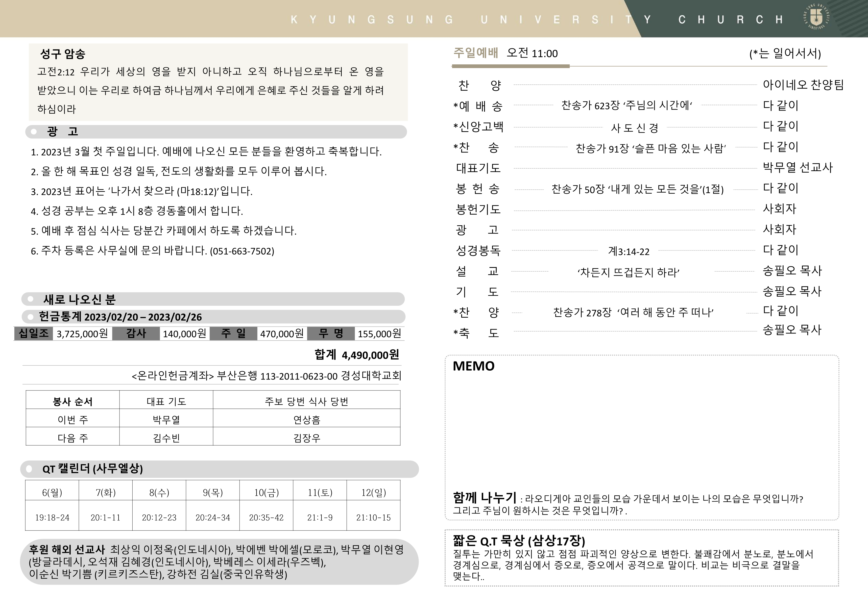Click hymn '찬송가 278장 여러 해 동안 주 떠나'
Viewport: 868px width, 614px height.
coord(633,312)
